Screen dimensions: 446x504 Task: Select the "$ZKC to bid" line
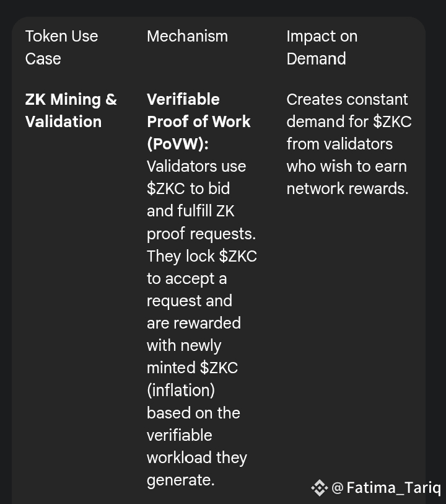[188, 188]
